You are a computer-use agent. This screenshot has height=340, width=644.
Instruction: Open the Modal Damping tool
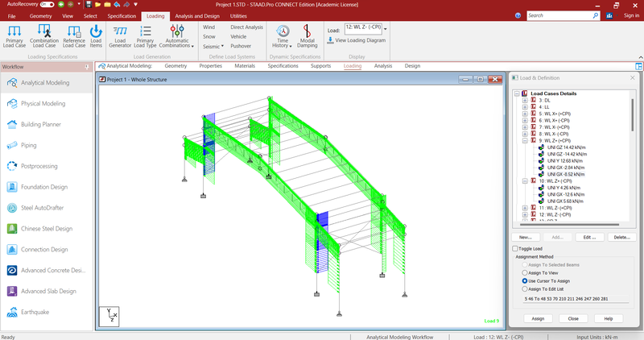click(x=307, y=36)
